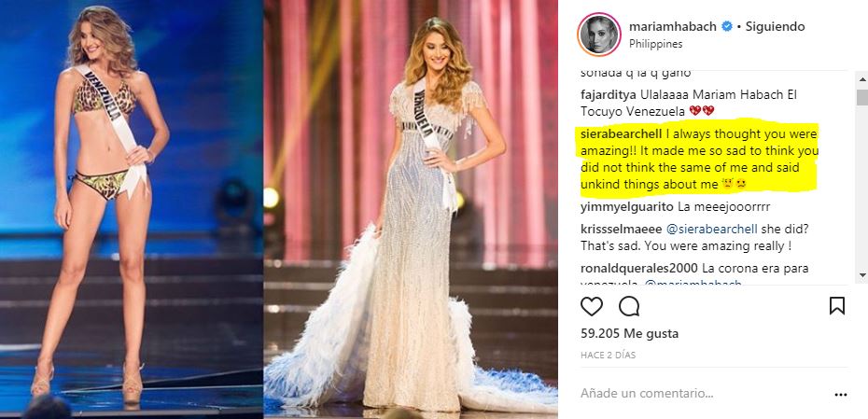This screenshot has width=868, height=419.
Task: Click the mariamhabach profile avatar
Action: pos(598,35)
